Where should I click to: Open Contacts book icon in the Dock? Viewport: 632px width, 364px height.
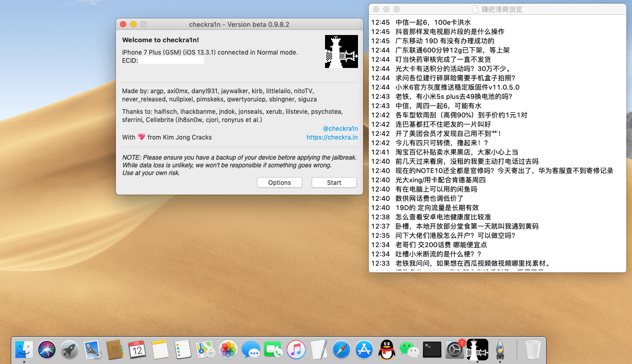click(115, 350)
